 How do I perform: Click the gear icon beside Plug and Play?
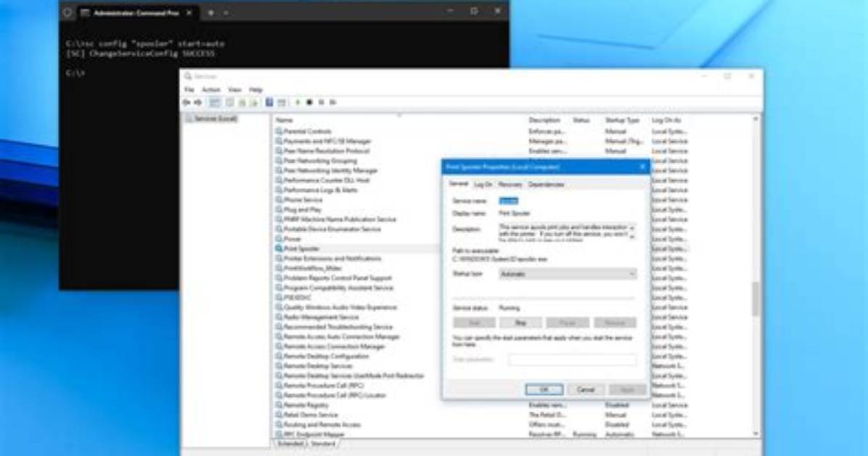pyautogui.click(x=279, y=209)
